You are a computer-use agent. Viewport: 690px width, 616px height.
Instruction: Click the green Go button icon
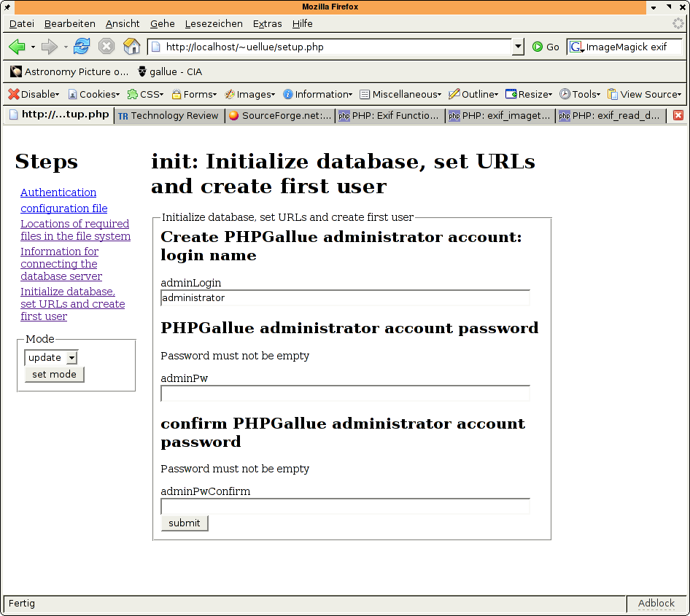coord(538,47)
